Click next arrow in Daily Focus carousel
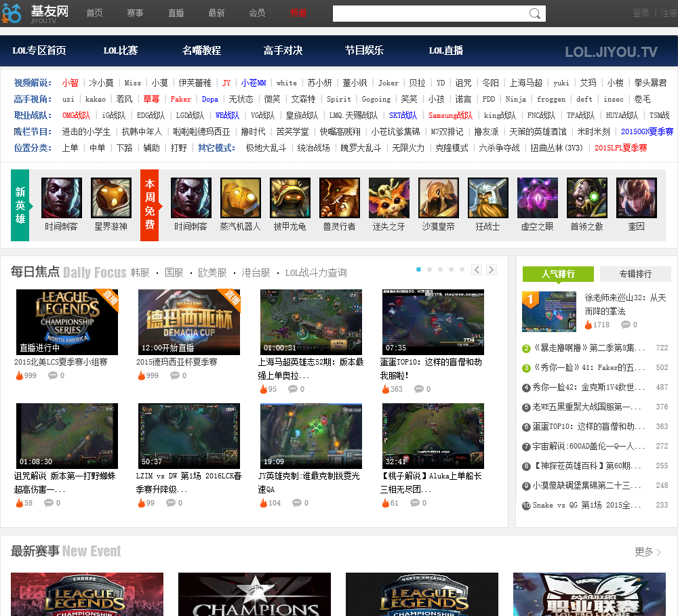The image size is (678, 616). tap(492, 270)
